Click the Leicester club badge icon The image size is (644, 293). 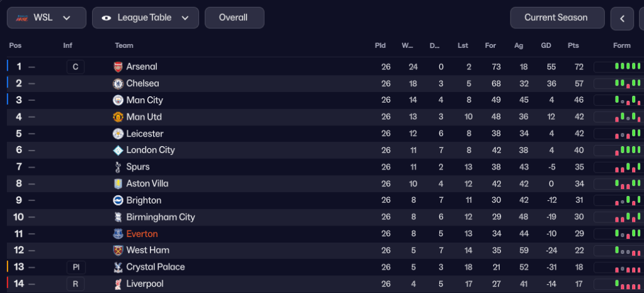click(118, 134)
